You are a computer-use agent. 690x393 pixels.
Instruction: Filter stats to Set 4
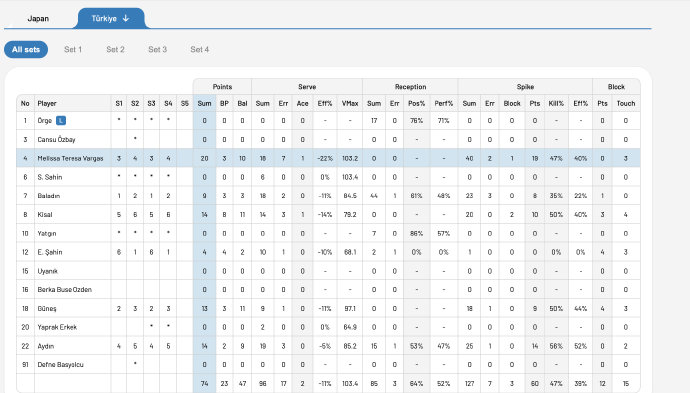coord(200,49)
